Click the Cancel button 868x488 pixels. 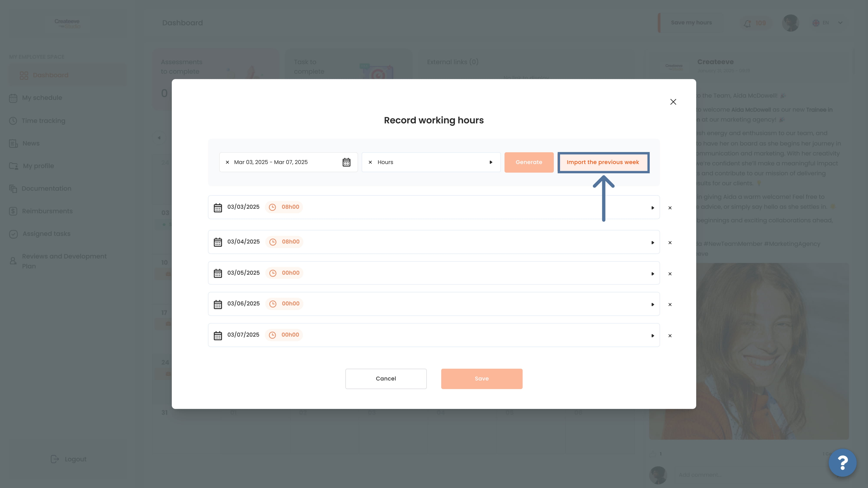386,378
